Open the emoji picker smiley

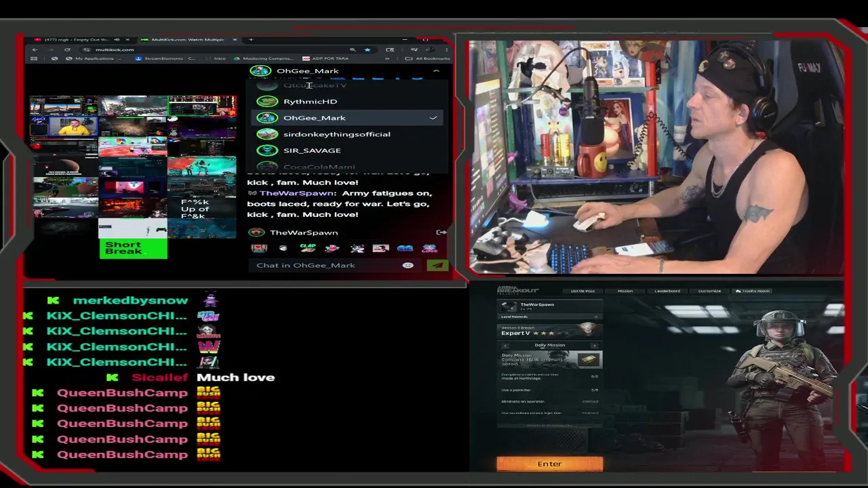click(408, 265)
